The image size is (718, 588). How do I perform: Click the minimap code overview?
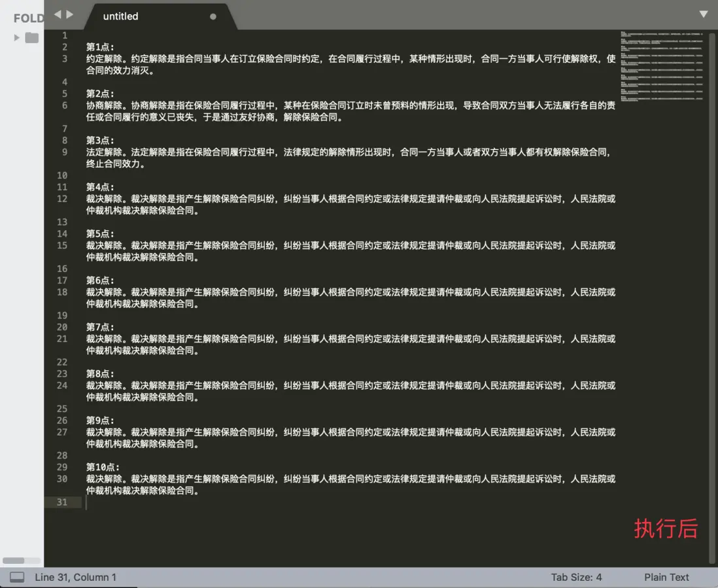[x=662, y=67]
